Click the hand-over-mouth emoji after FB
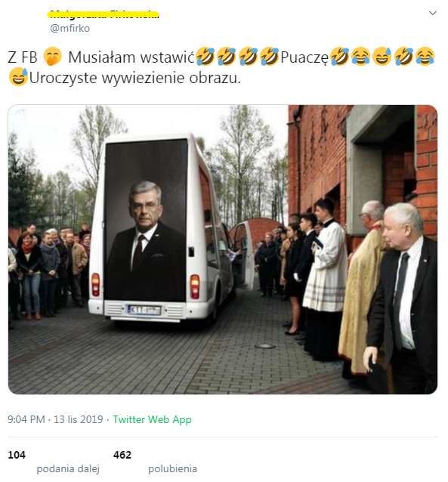The width and height of the screenshot is (448, 482). pos(53,57)
